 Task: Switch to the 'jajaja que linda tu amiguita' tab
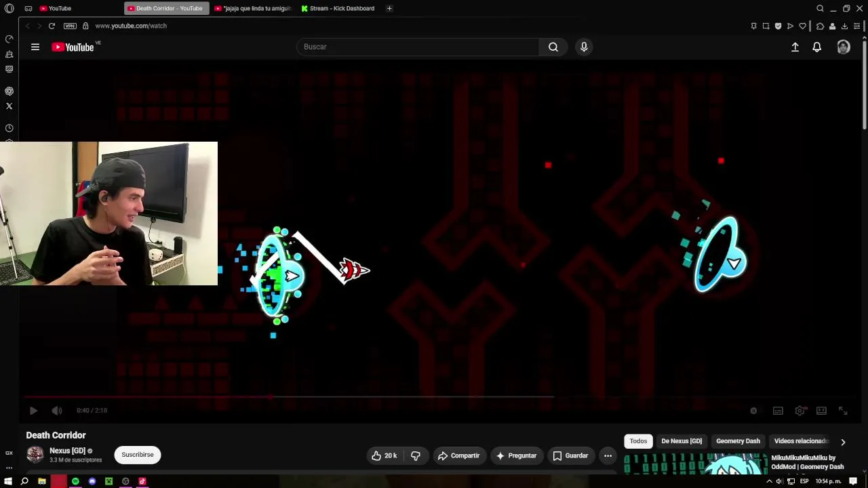252,8
